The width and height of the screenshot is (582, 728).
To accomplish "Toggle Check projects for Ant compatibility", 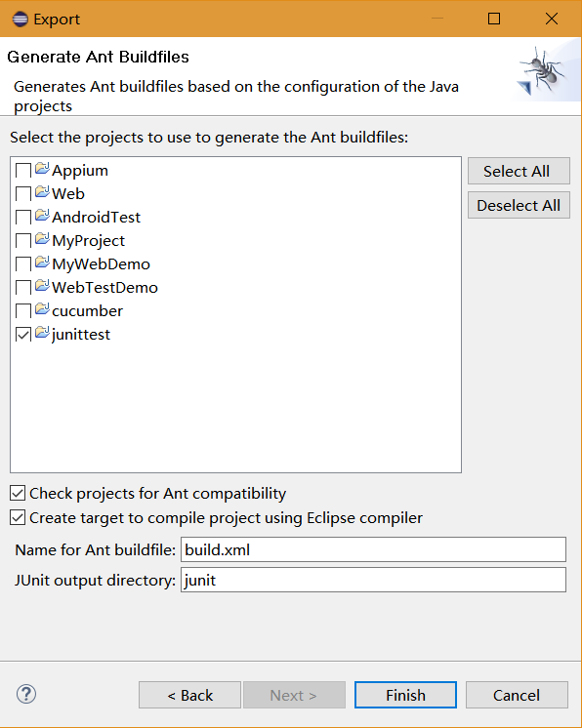I will pyautogui.click(x=18, y=493).
